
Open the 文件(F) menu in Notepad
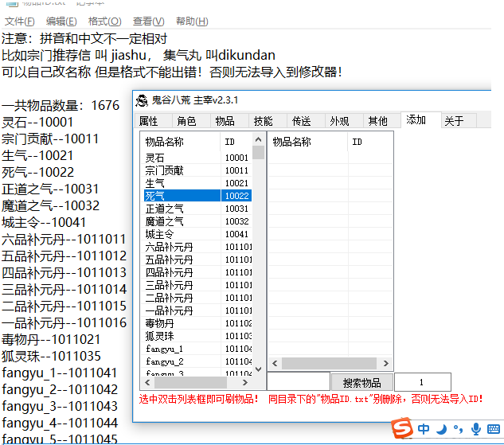pyautogui.click(x=20, y=21)
